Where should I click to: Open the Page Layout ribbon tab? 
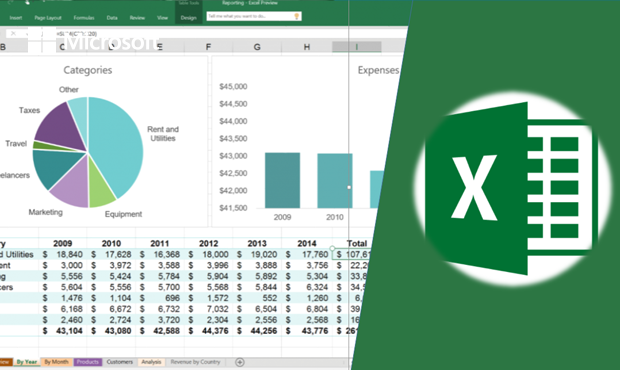[x=48, y=18]
